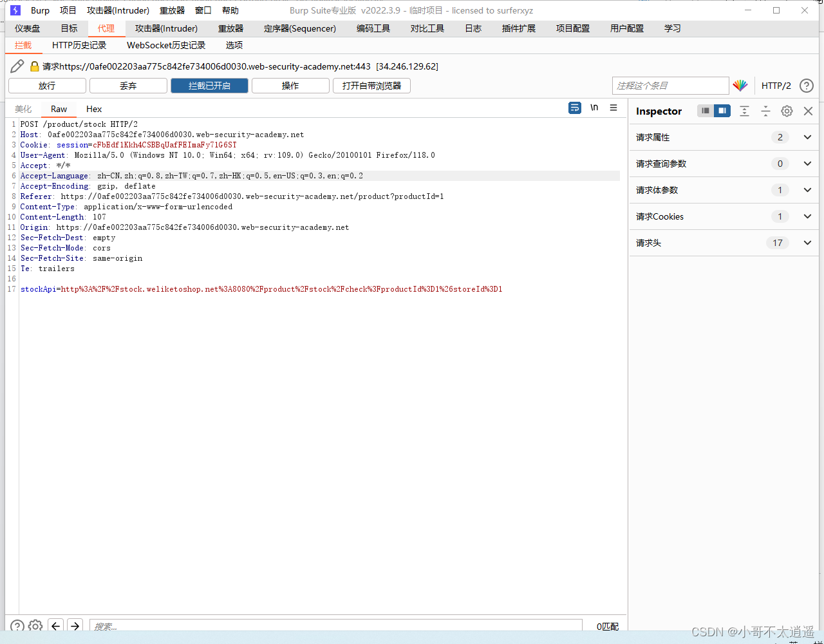Switch to the Hex view tab

(94, 109)
